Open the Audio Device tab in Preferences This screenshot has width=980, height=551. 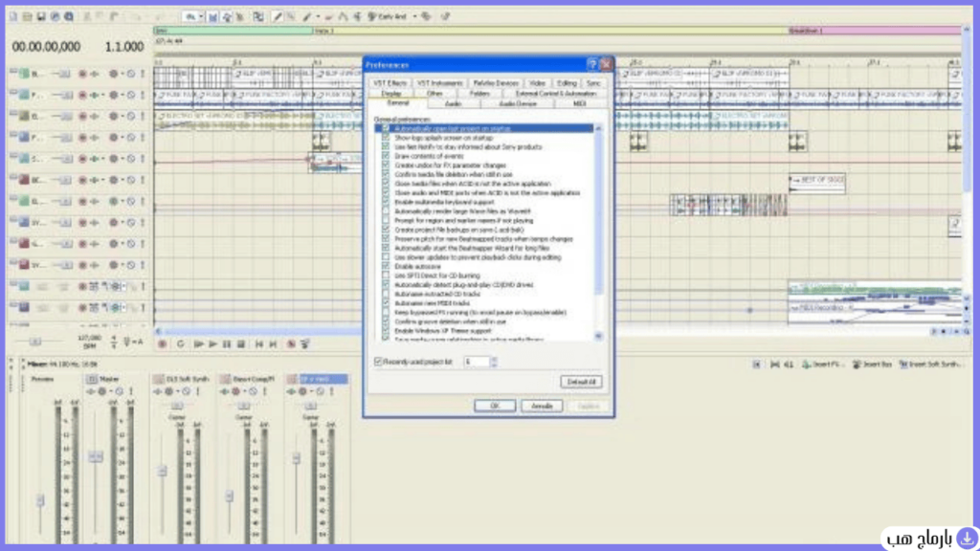[518, 103]
